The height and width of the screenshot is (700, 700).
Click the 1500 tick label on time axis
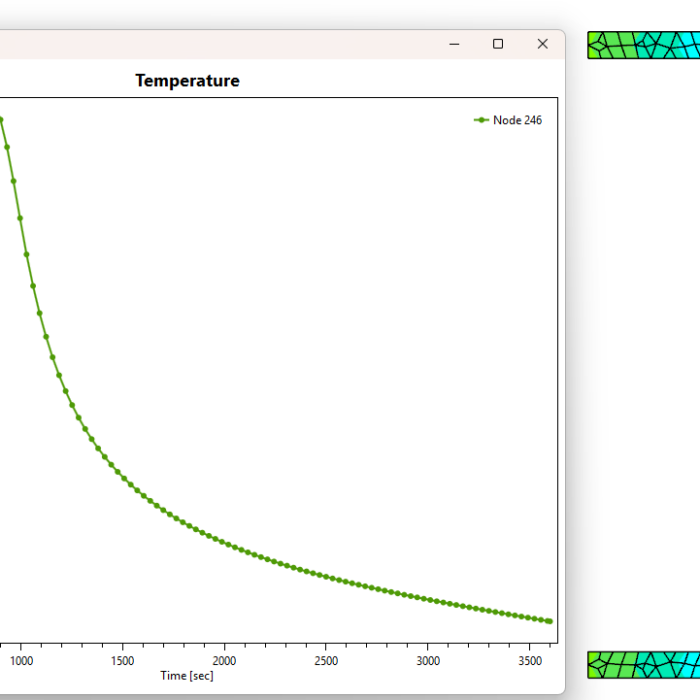tap(122, 661)
